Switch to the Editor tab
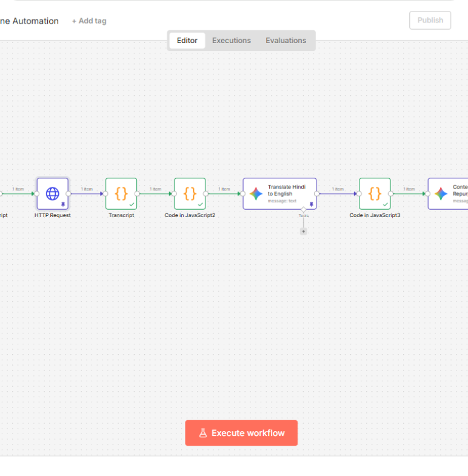 click(x=187, y=41)
